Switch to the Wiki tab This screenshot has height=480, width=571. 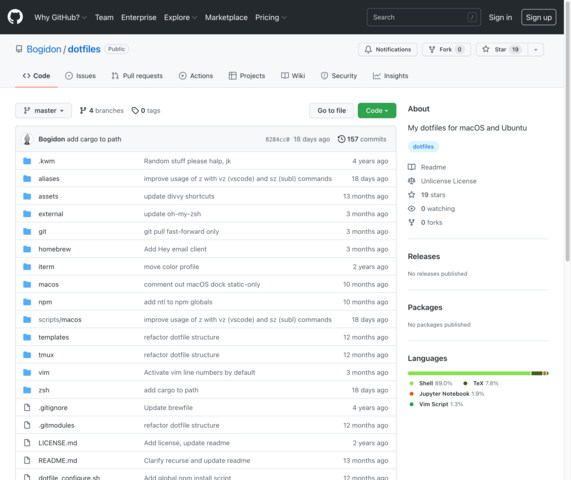click(293, 76)
